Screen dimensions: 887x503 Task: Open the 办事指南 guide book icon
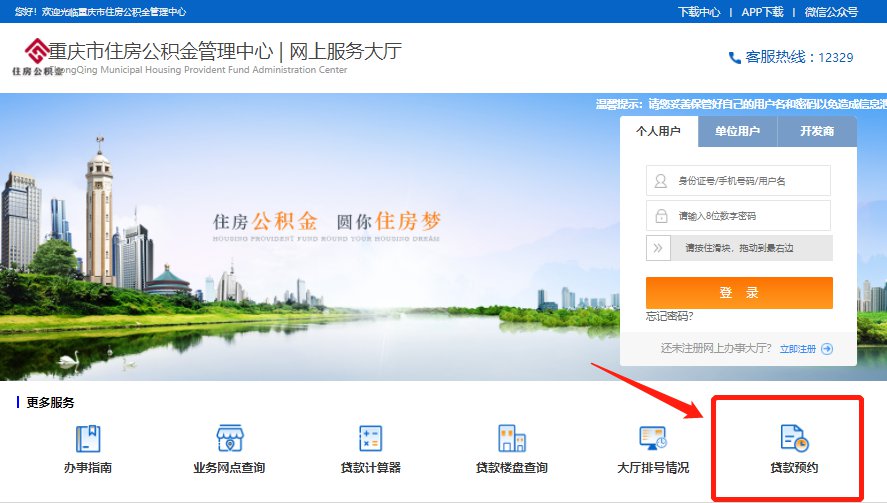click(88, 438)
